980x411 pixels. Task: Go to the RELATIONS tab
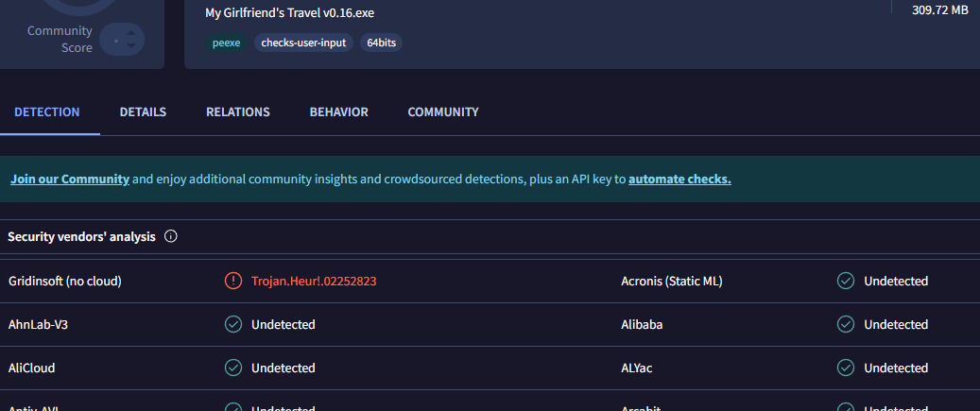pyautogui.click(x=238, y=111)
